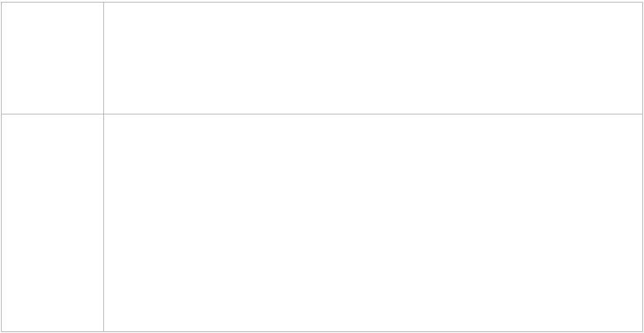The image size is (644, 333).
Task: Click the empty top-left table cell
Action: [52, 58]
